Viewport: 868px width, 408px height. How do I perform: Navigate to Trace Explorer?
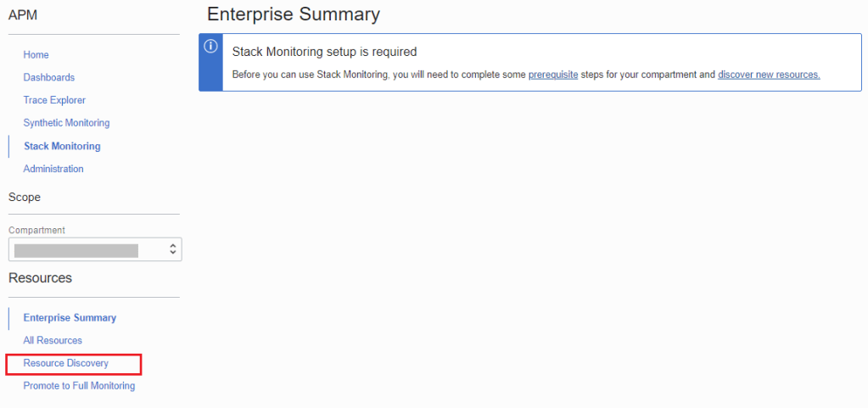(54, 100)
